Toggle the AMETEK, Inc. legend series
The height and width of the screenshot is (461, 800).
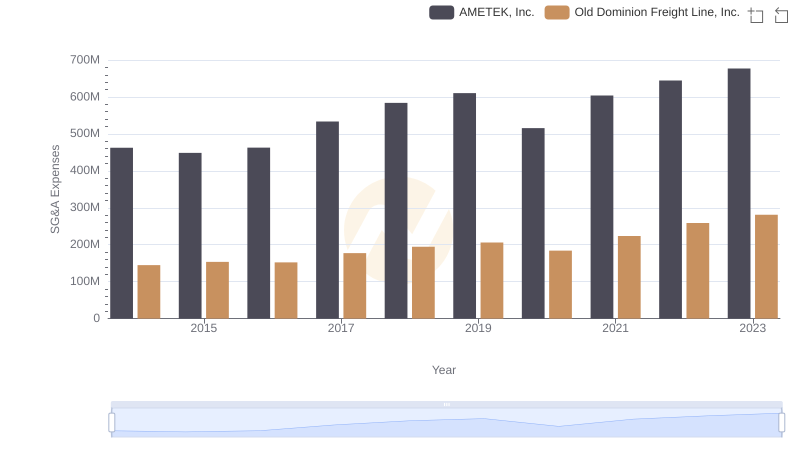point(482,12)
